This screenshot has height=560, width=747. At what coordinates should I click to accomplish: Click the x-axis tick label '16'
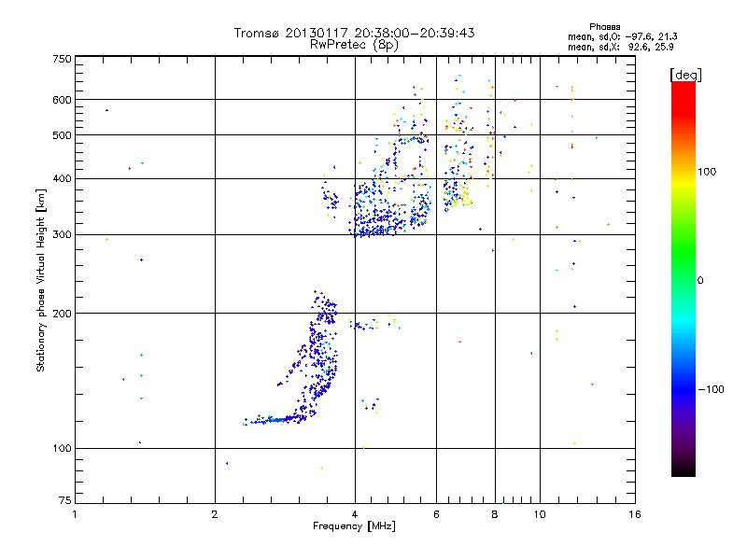click(x=635, y=514)
